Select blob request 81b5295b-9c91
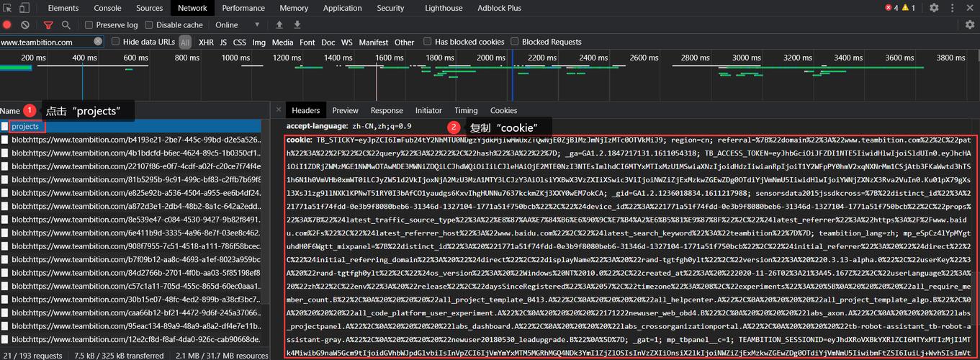The height and width of the screenshot is (360, 980). [135, 180]
